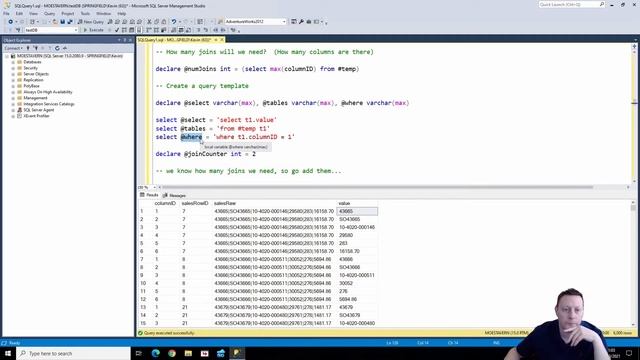Open the testDB database dropdown

tap(76, 30)
